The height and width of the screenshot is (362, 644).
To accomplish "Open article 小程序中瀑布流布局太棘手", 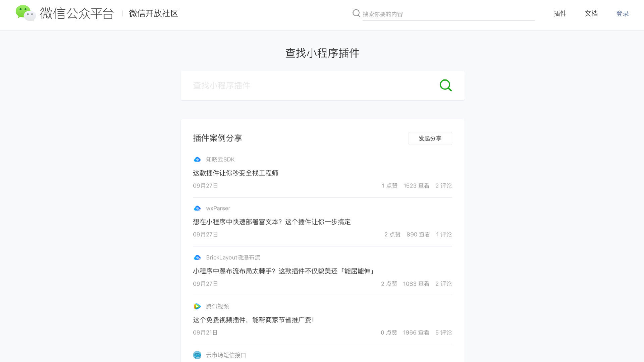I will click(283, 271).
